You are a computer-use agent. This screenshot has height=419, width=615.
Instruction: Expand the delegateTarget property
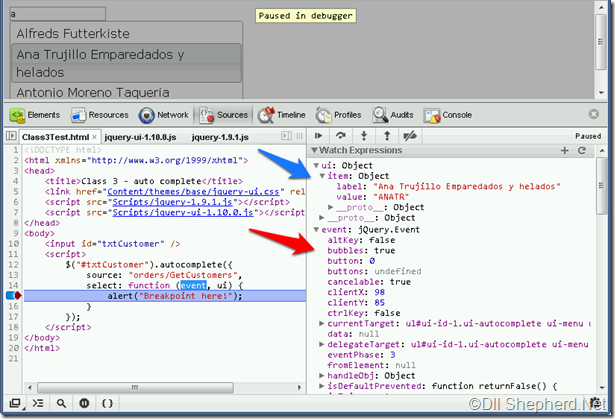(322, 344)
